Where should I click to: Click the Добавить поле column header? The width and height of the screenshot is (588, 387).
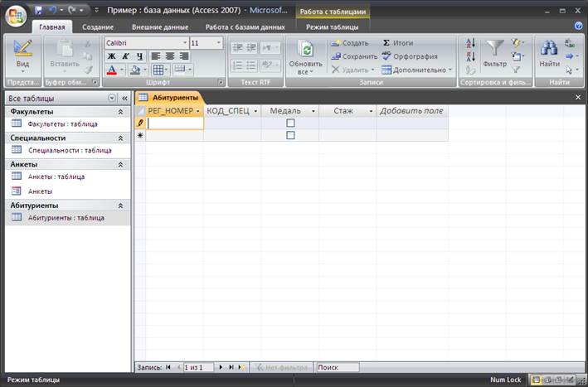(412, 111)
